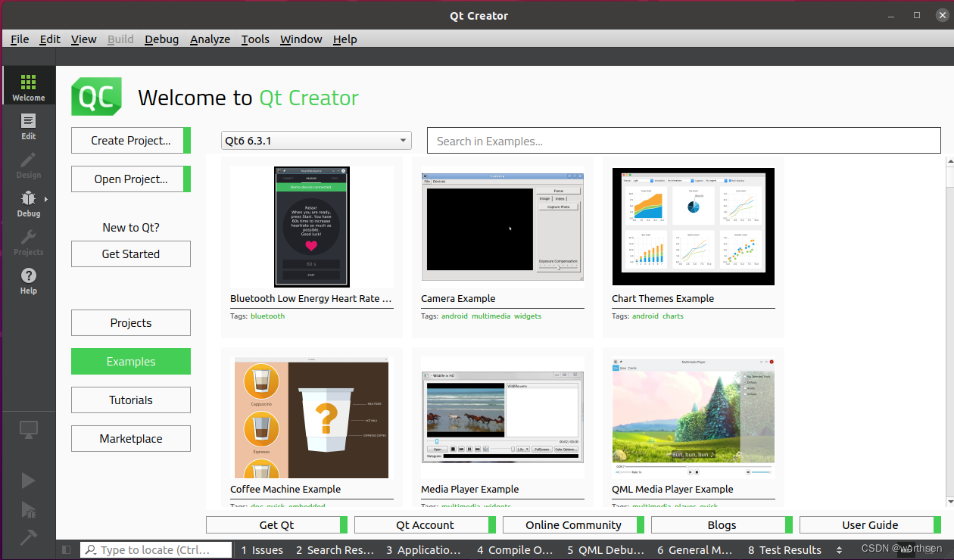Click charts tag under Chart Themes Example

click(673, 316)
